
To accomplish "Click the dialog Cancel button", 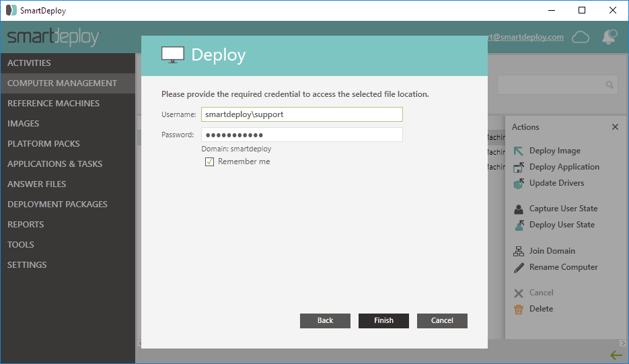I will tap(442, 321).
